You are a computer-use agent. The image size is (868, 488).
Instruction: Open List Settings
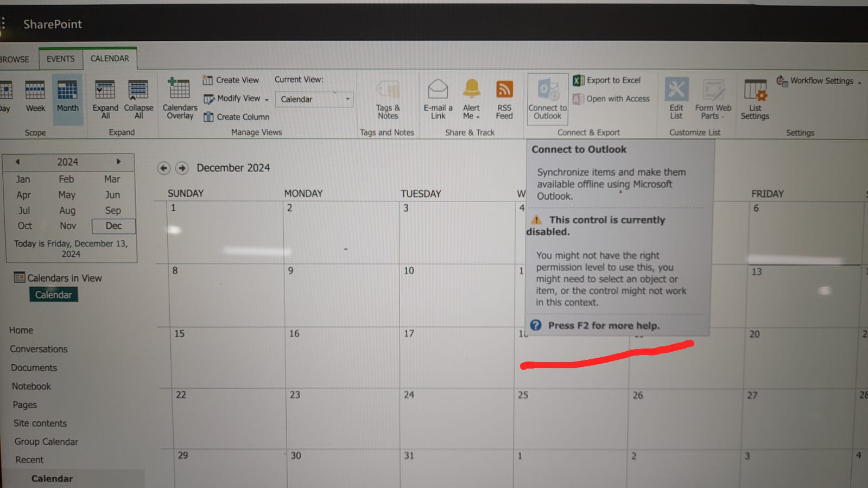pyautogui.click(x=755, y=99)
